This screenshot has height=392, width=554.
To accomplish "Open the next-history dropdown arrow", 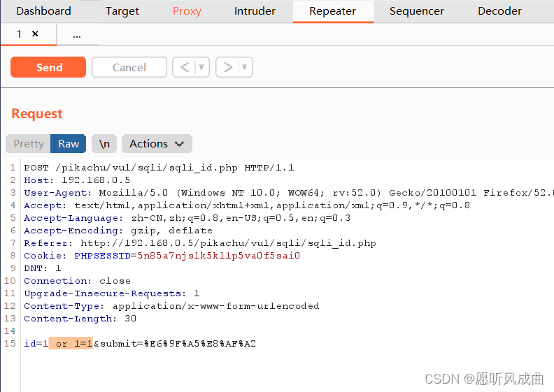I will tap(245, 67).
